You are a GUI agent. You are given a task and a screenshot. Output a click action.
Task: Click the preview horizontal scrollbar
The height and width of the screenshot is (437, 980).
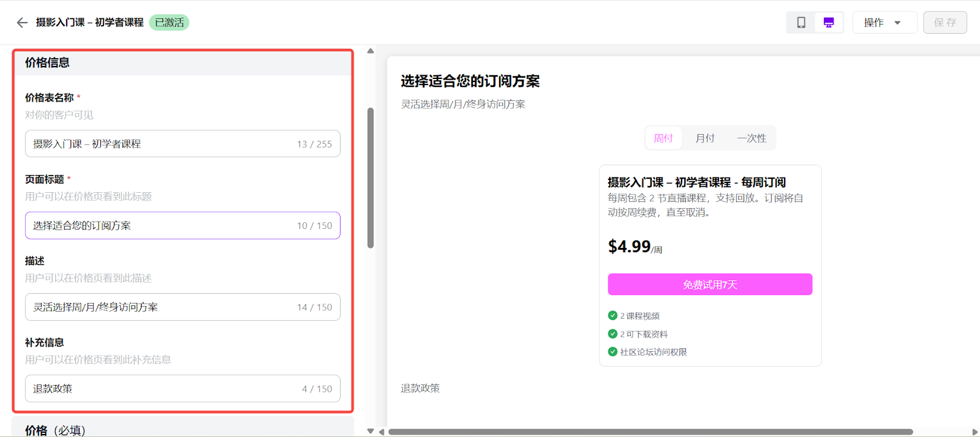pyautogui.click(x=649, y=432)
